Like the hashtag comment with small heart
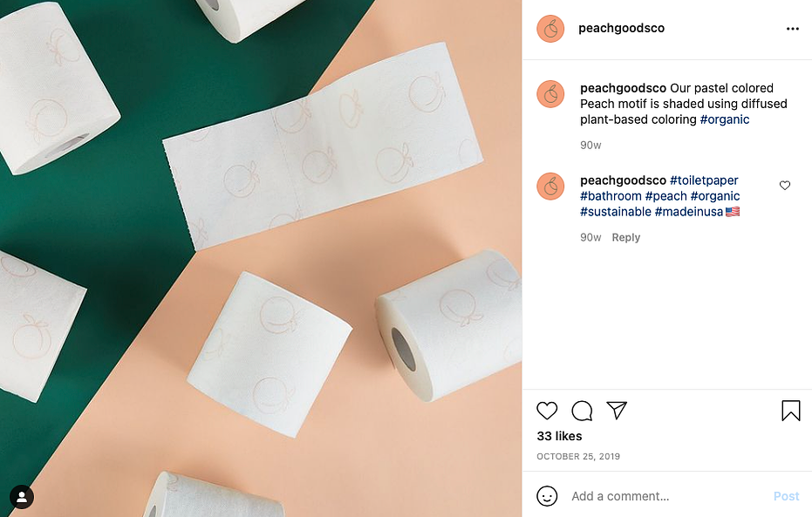 [x=785, y=186]
